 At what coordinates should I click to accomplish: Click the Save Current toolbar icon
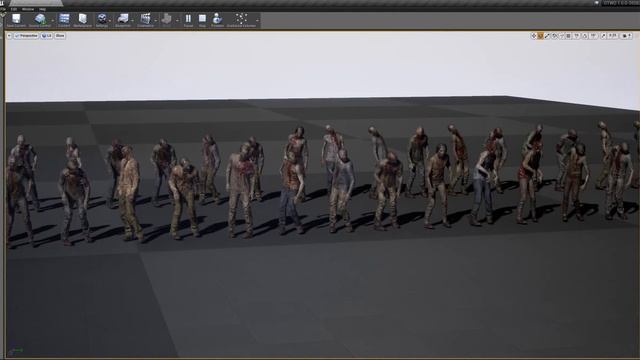click(x=16, y=20)
